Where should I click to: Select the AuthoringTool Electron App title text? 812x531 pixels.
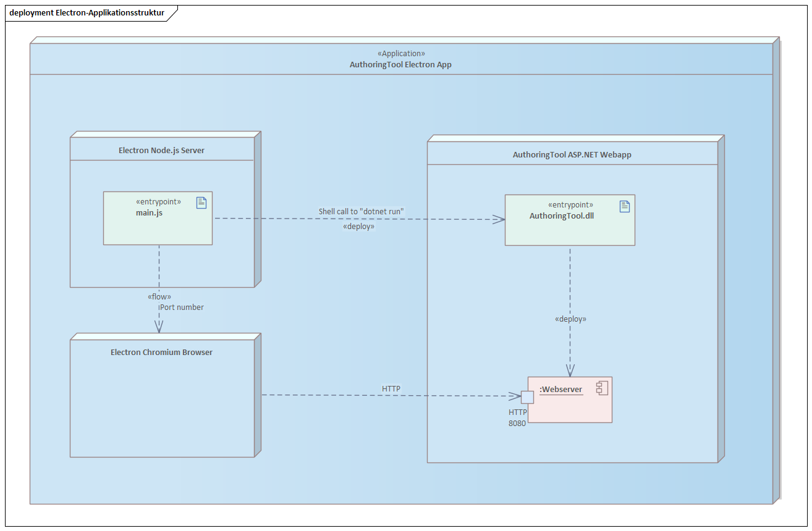(x=400, y=64)
